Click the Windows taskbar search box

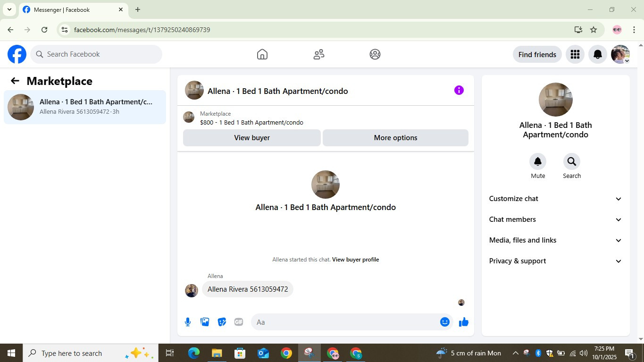point(91,353)
